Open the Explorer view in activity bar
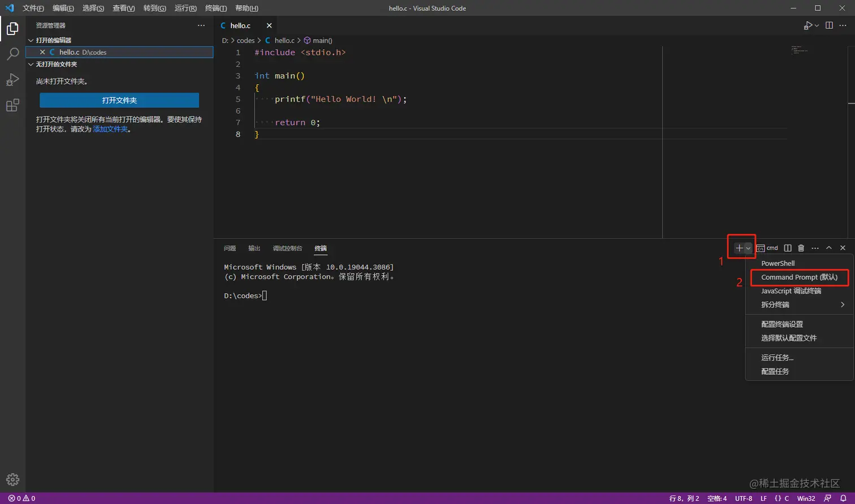Image resolution: width=855 pixels, height=504 pixels. click(12, 28)
